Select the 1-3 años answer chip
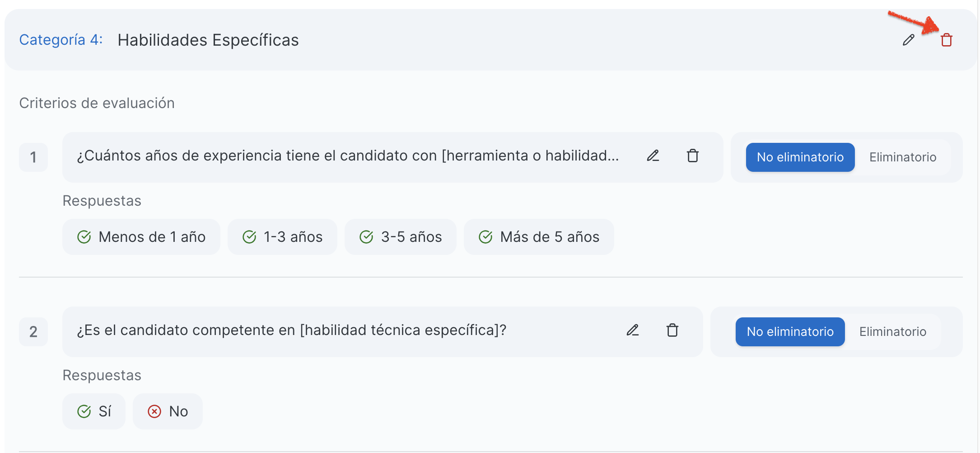Screen dimensions: 980x453 [282, 237]
